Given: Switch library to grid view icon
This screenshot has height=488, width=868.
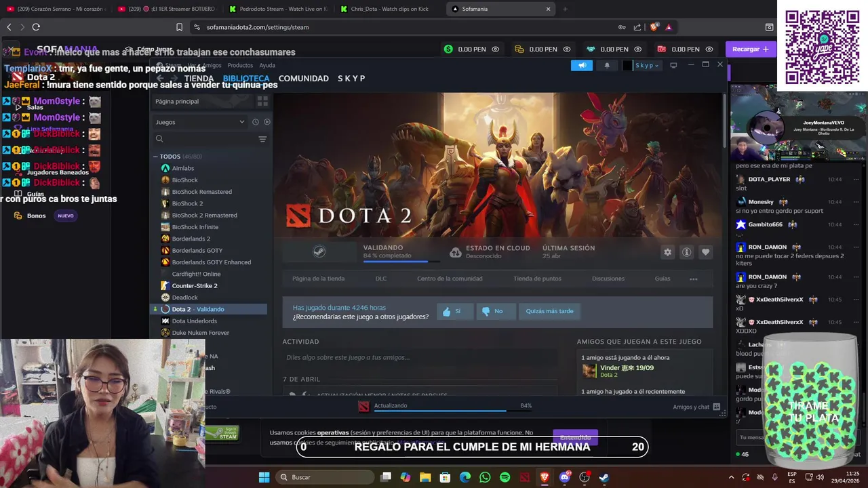Looking at the screenshot, I should click(x=262, y=101).
